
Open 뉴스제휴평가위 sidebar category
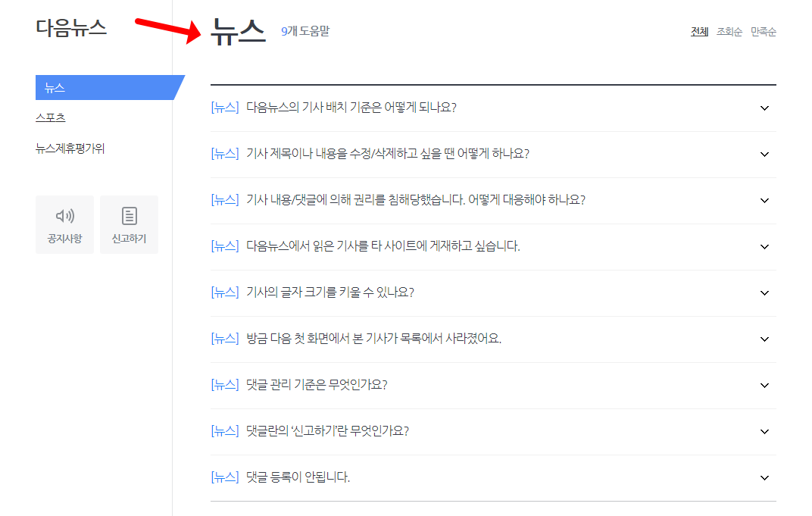coord(70,149)
